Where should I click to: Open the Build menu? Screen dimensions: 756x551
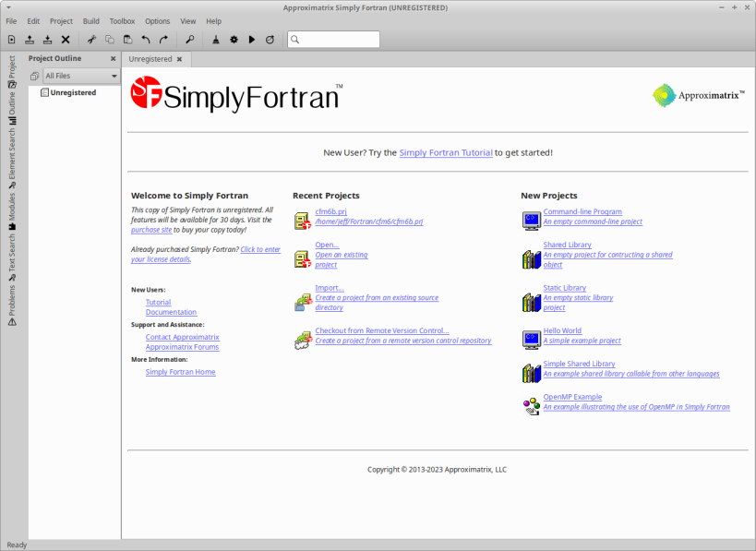[x=91, y=21]
